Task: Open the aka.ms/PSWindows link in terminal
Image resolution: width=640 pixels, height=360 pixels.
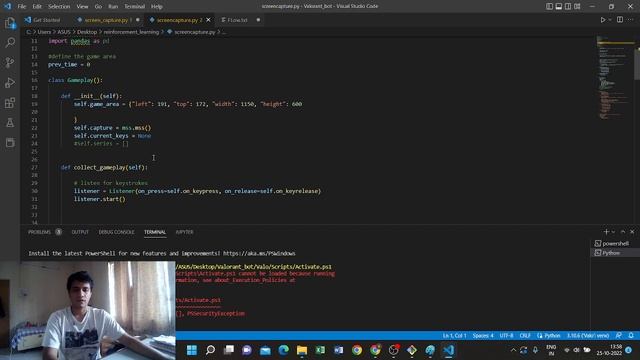Action: pos(259,253)
